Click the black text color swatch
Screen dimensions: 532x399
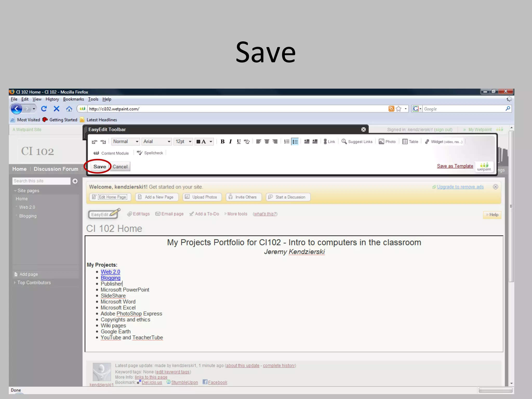[x=198, y=142]
